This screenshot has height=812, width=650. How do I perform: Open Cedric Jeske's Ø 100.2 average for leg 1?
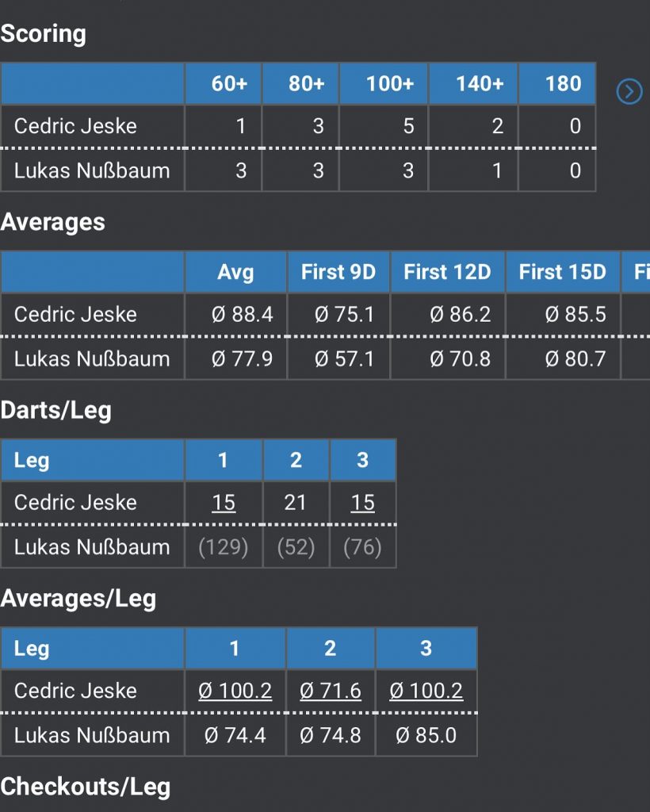[x=235, y=691]
